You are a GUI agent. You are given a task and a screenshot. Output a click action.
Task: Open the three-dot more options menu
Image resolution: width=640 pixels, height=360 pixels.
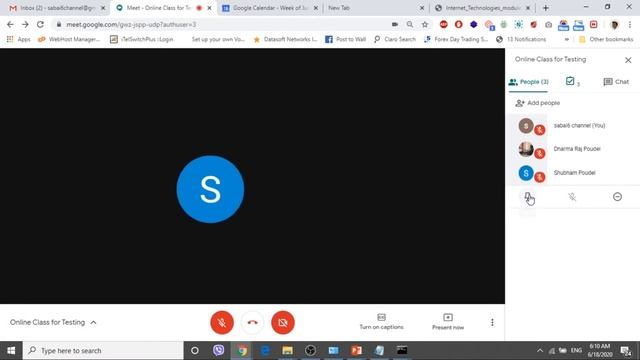(492, 322)
